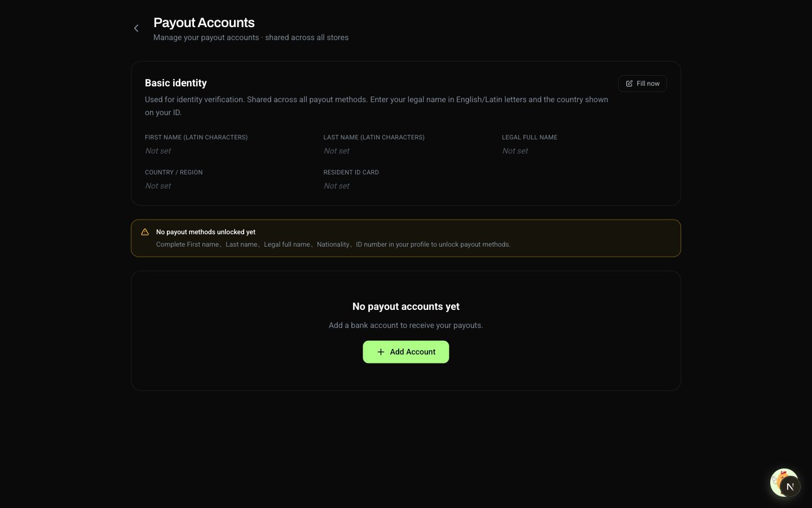Click Not set under First Name
The height and width of the screenshot is (508, 812).
[158, 151]
